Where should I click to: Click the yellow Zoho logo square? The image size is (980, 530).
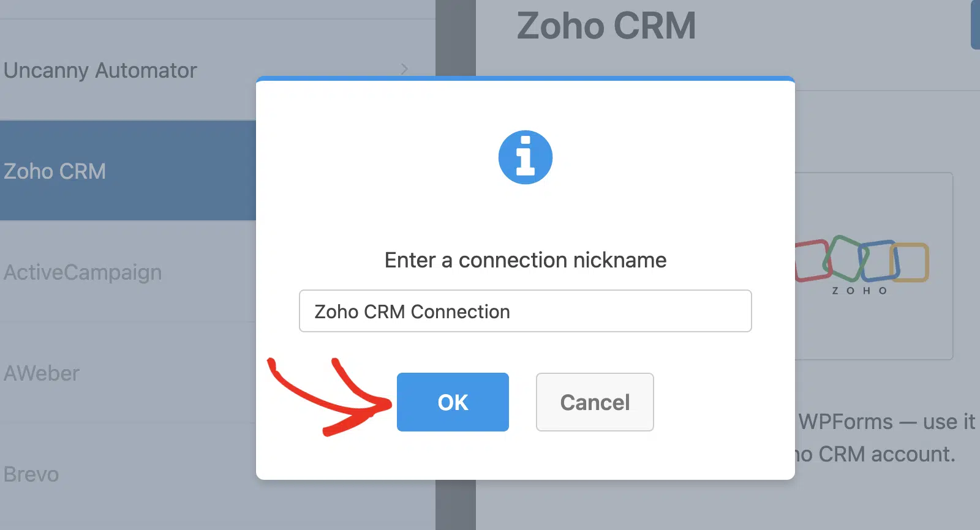(910, 262)
